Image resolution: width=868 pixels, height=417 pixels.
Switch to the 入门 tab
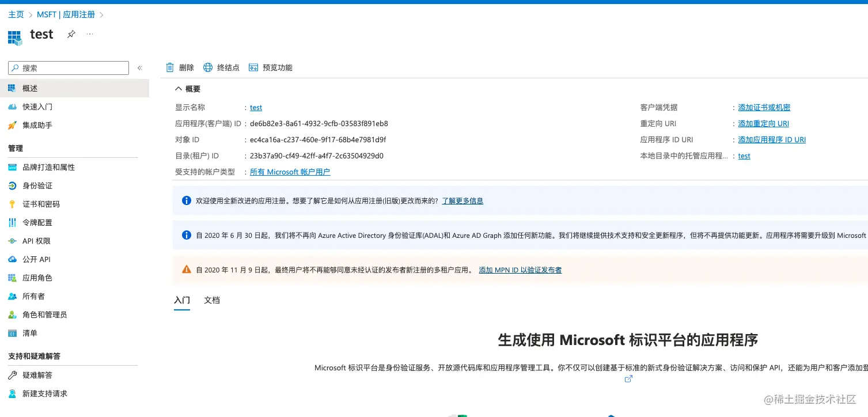pyautogui.click(x=182, y=300)
